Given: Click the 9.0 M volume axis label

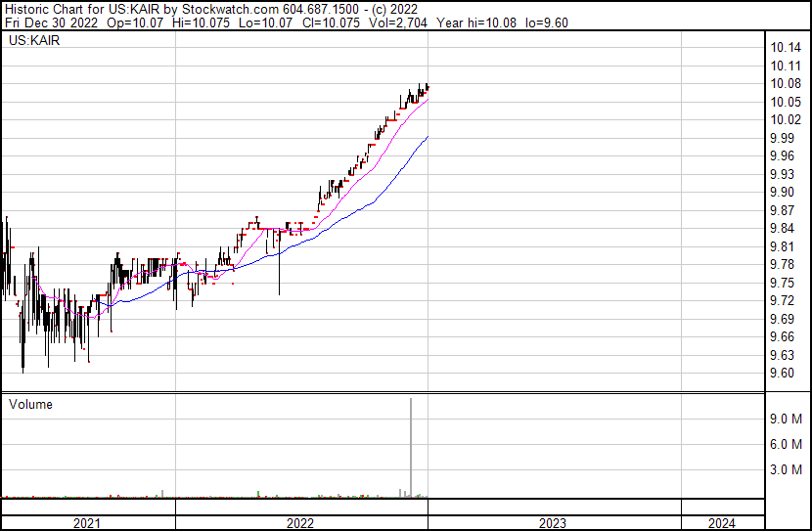Looking at the screenshot, I should [x=786, y=420].
